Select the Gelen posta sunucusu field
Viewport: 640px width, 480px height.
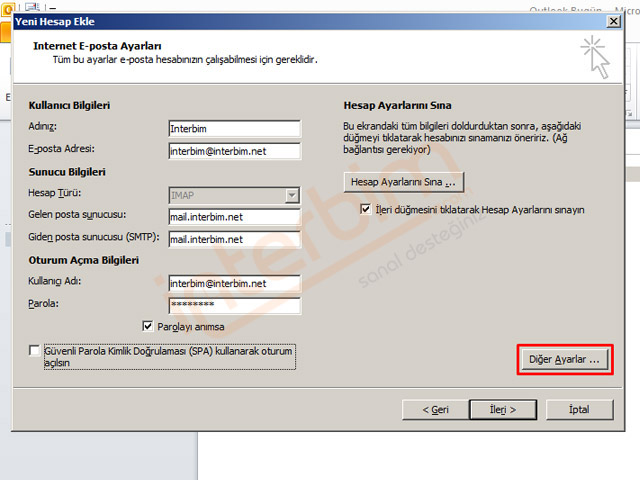tap(234, 217)
